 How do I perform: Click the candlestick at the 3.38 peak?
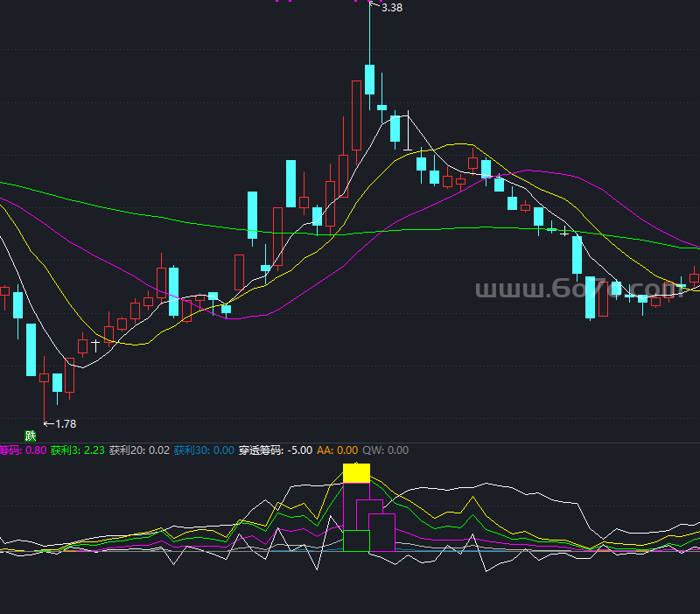coord(369,80)
